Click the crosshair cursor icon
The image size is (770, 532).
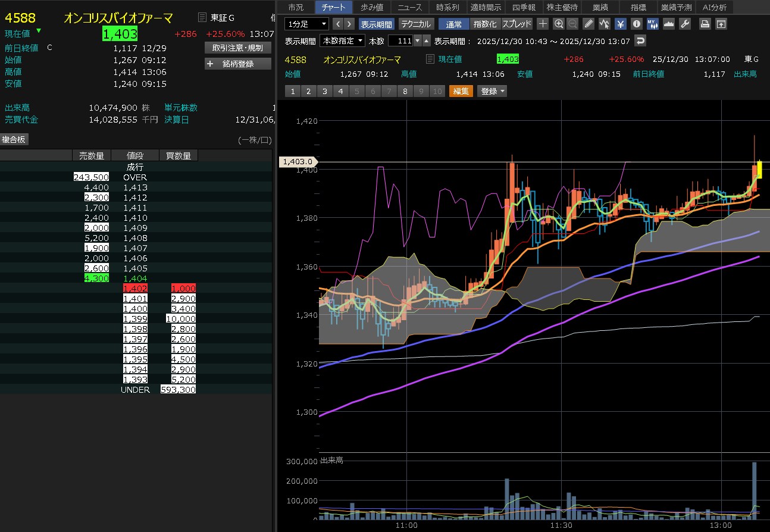[x=543, y=24]
